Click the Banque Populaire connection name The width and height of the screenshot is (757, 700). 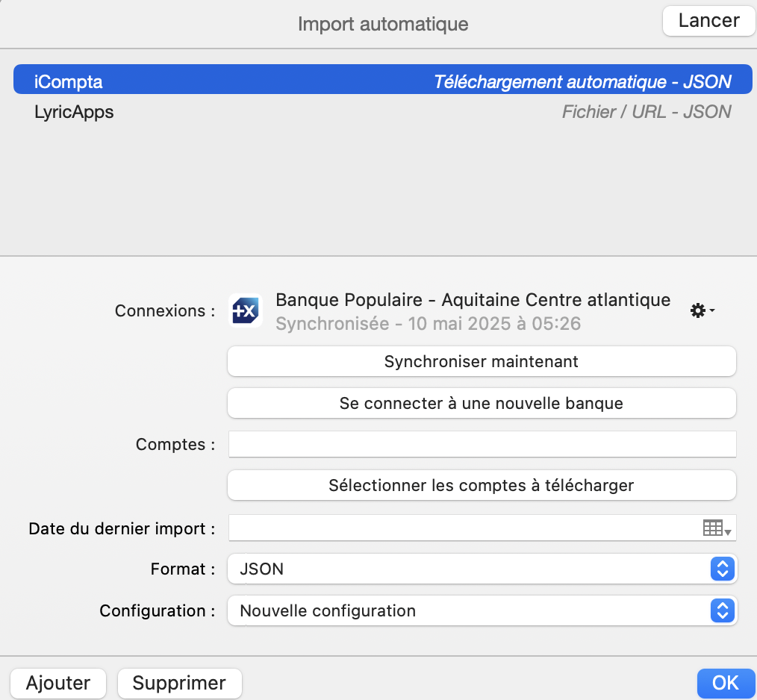[x=473, y=300]
